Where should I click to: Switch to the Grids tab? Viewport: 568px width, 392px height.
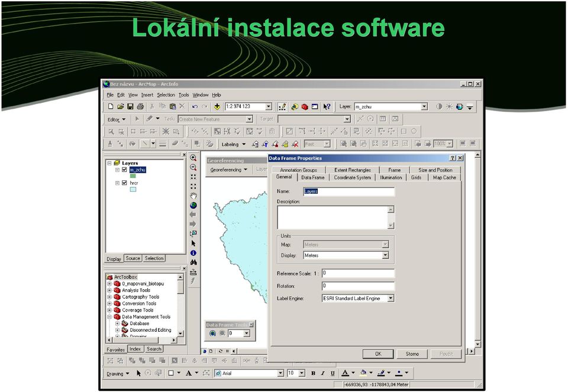[416, 177]
